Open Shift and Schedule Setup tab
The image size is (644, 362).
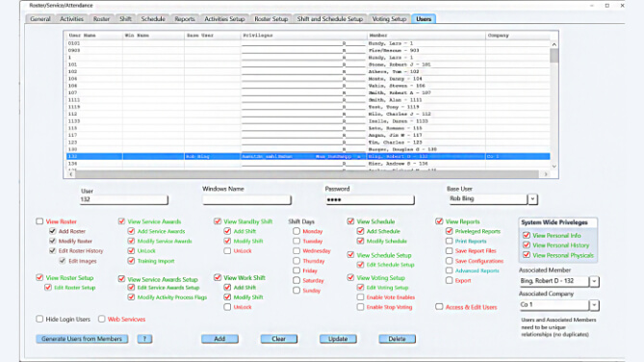coord(330,19)
